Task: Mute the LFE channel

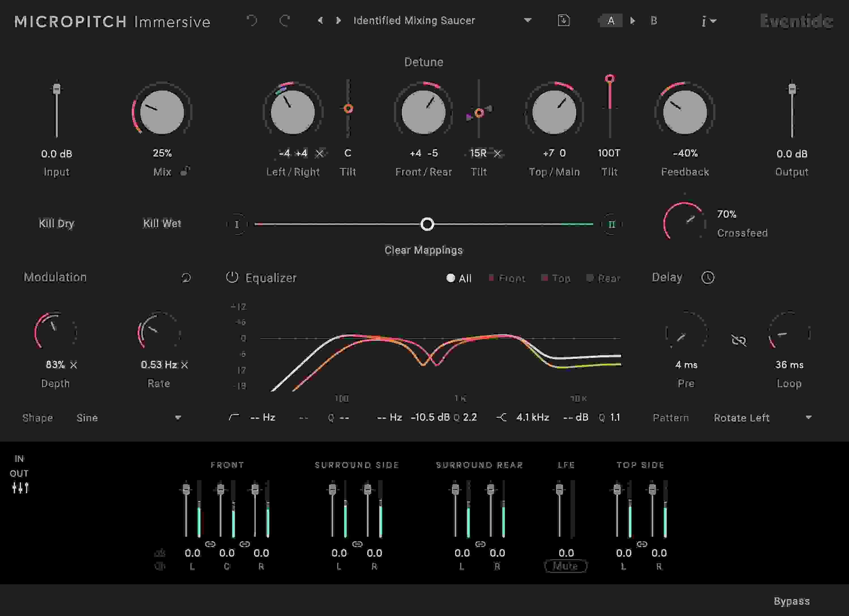Action: (566, 566)
